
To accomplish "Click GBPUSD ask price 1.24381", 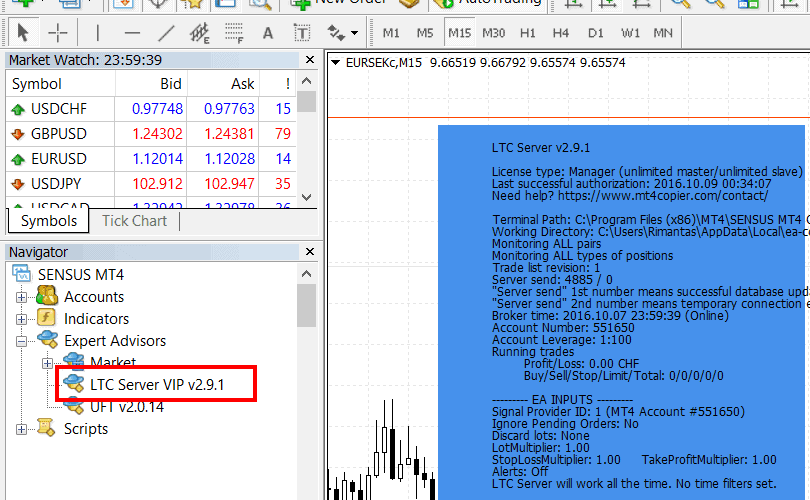I will [229, 134].
